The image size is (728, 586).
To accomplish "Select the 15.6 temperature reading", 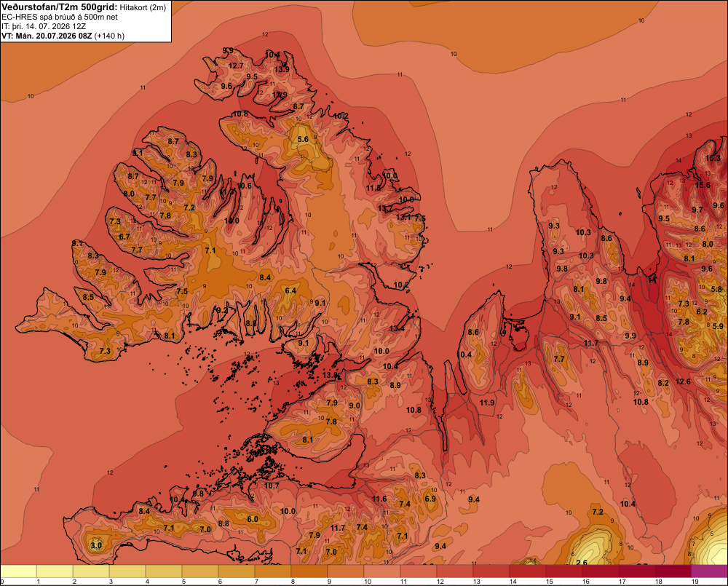I will (x=703, y=186).
